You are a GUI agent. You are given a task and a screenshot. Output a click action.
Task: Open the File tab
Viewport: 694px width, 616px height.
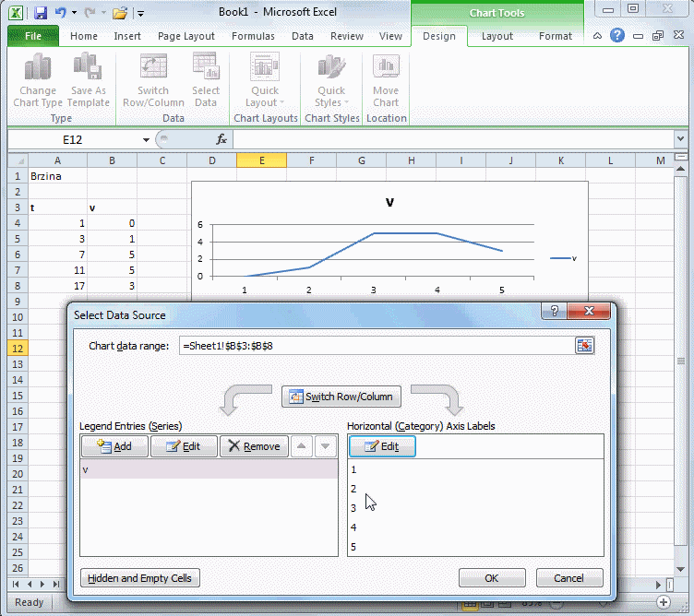pos(32,36)
